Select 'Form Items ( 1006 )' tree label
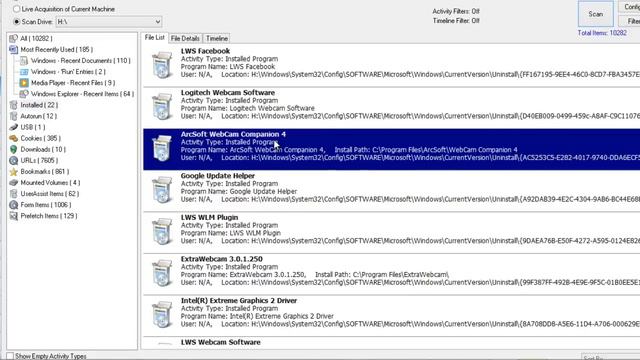The height and width of the screenshot is (360, 640). click(46, 205)
